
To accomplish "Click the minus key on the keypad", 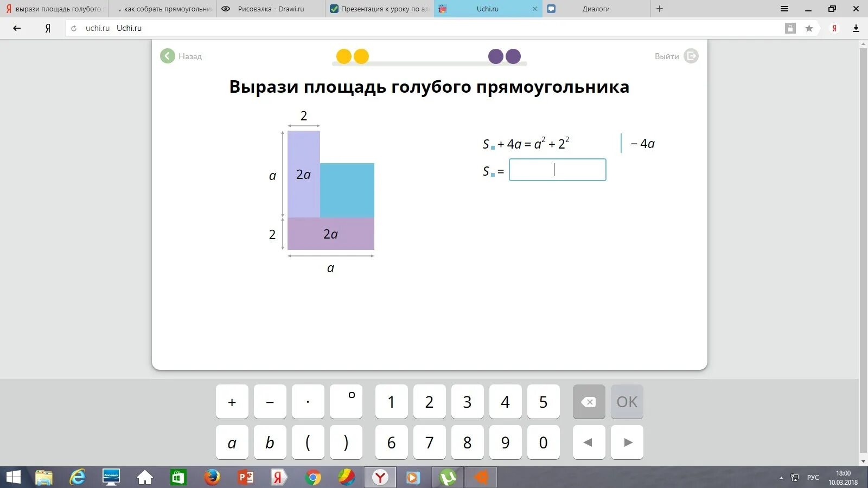I will (270, 402).
